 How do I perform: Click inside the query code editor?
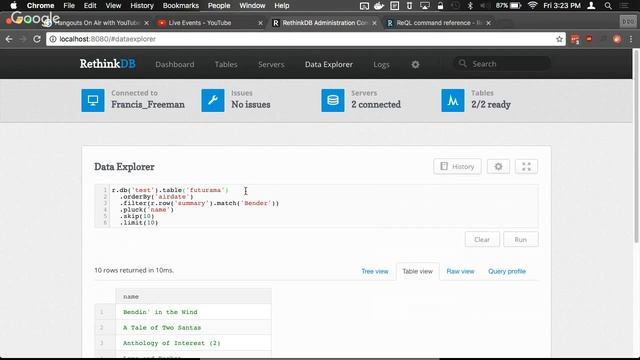tap(316, 206)
